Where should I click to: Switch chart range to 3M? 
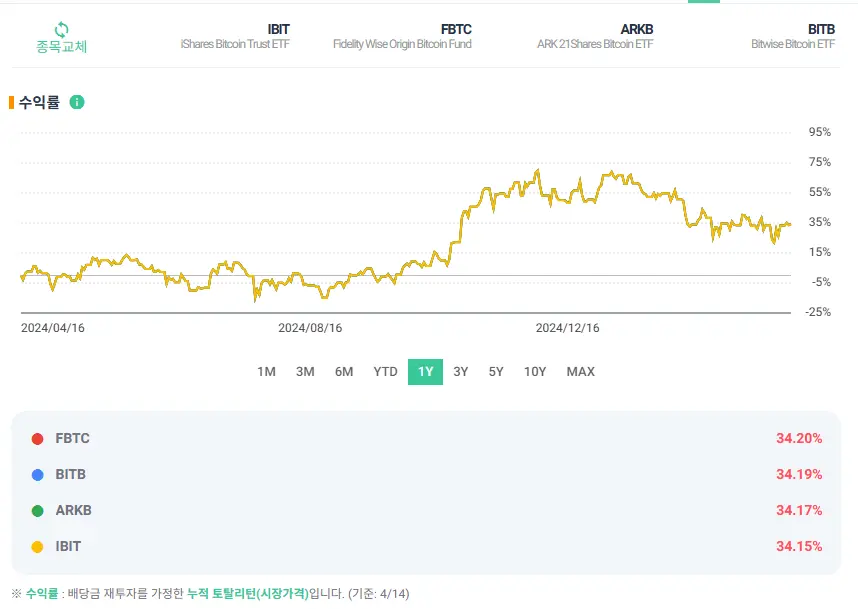pos(305,372)
